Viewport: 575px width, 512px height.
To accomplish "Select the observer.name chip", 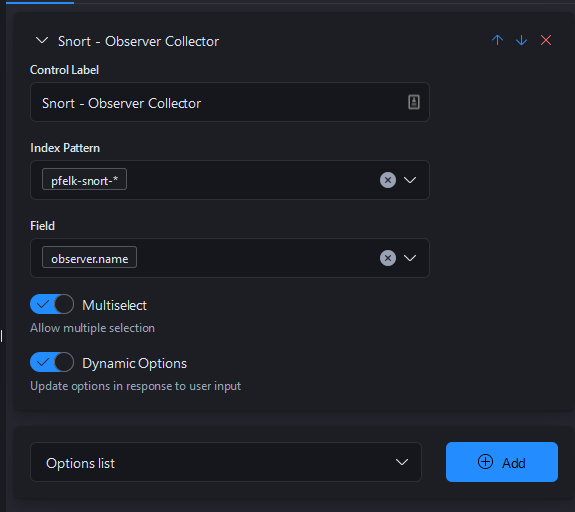I will coord(89,257).
